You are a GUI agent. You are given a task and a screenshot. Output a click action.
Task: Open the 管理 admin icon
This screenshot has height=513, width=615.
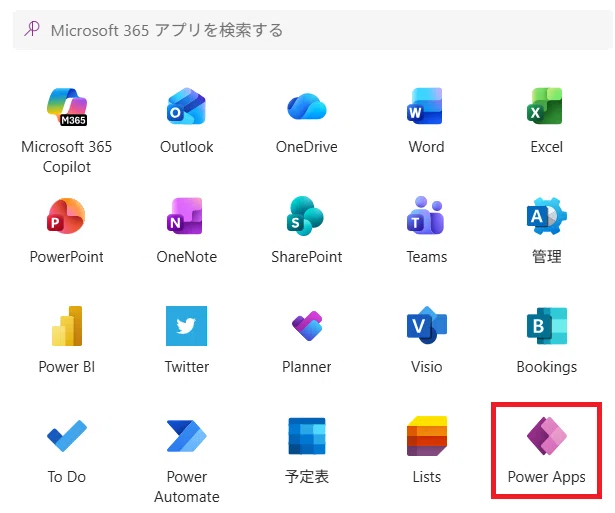pyautogui.click(x=547, y=216)
